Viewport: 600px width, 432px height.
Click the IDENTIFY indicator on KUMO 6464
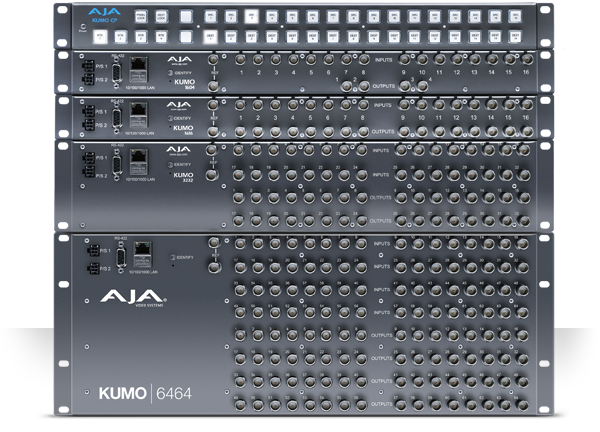coord(173,258)
